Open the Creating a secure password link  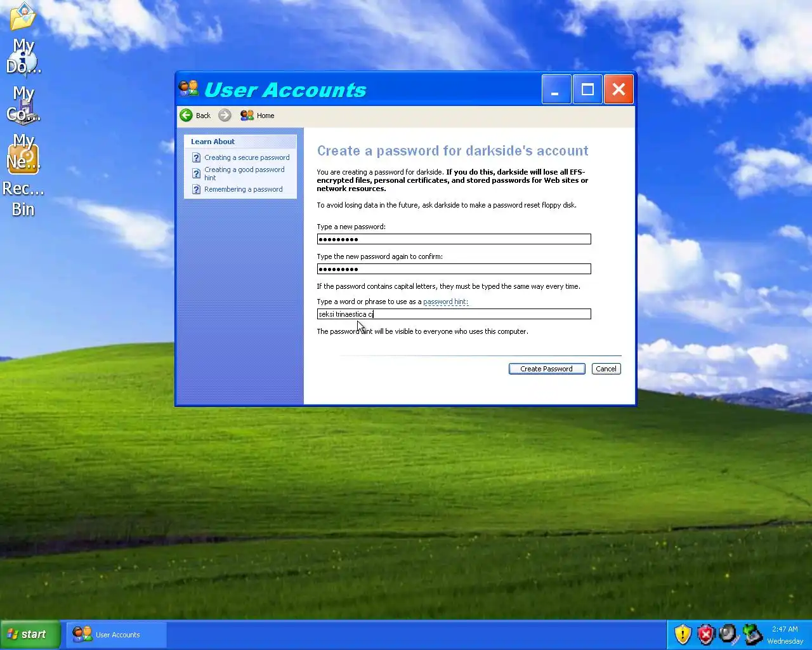pyautogui.click(x=247, y=157)
